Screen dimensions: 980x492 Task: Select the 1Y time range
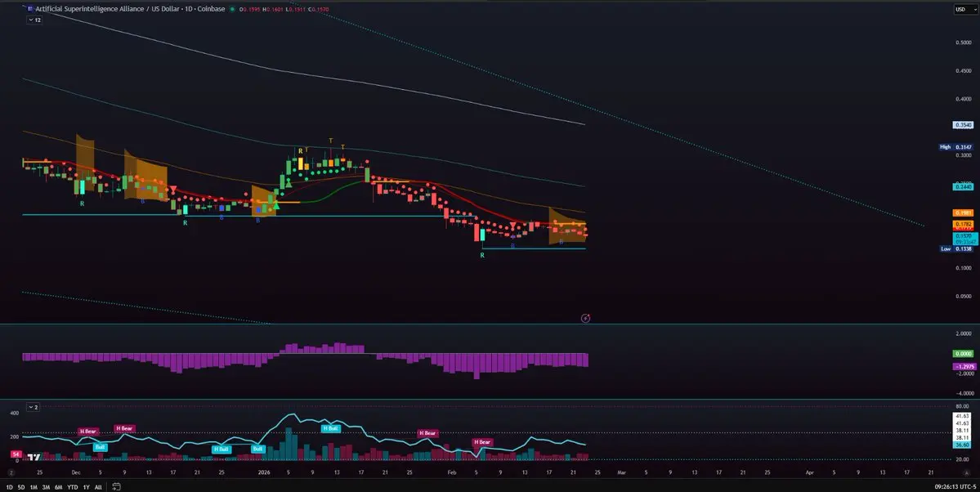coord(87,487)
